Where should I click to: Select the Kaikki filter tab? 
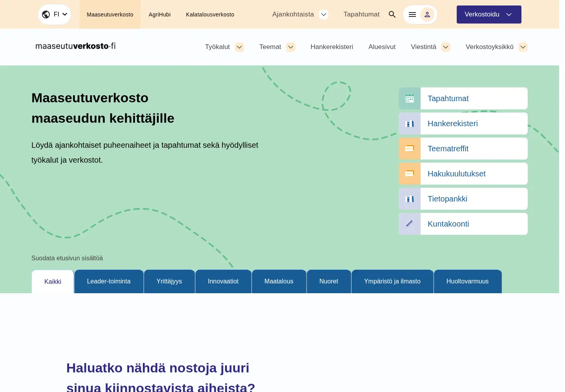(53, 281)
